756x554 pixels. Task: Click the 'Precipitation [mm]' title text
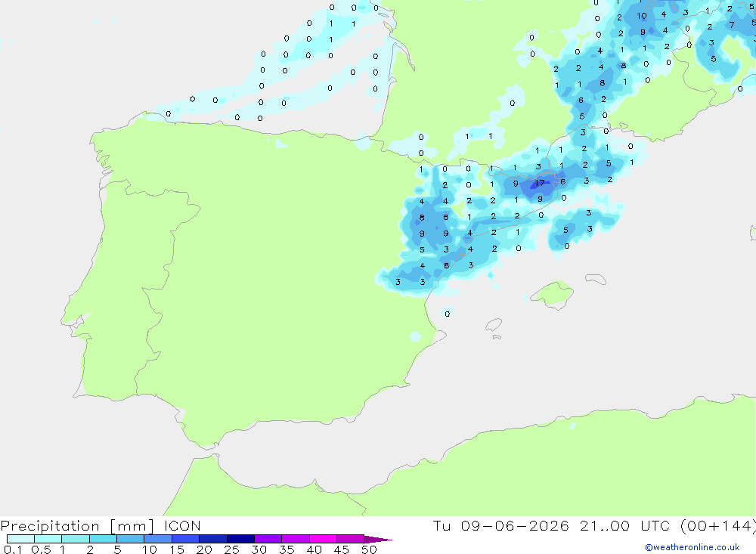(x=77, y=526)
